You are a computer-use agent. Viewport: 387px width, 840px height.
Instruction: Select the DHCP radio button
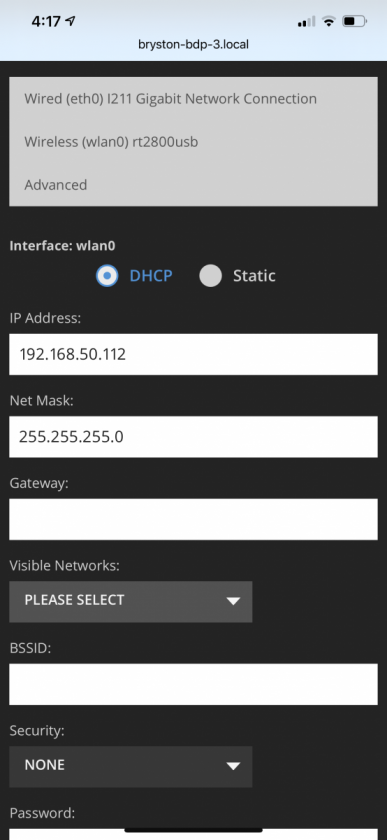click(x=107, y=275)
